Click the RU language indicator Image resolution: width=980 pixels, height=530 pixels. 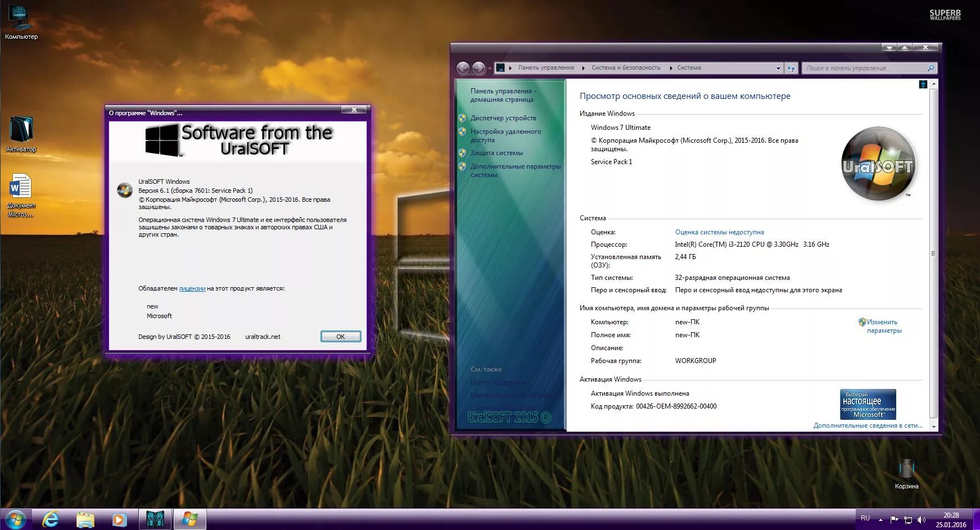865,518
